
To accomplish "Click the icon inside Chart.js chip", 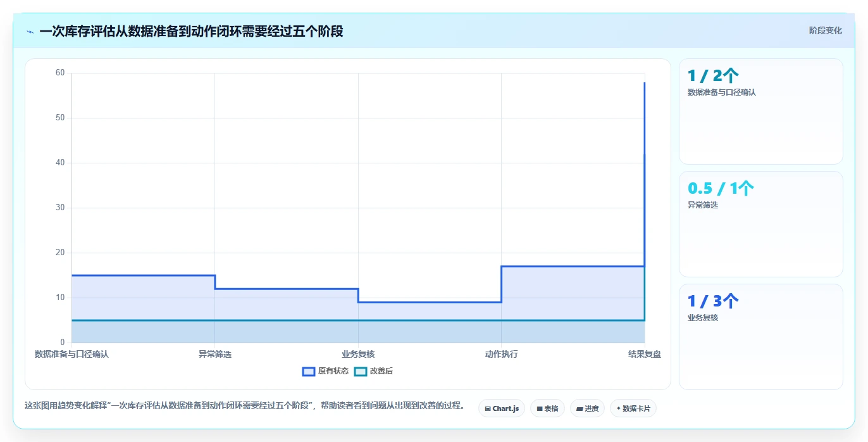I will [x=488, y=409].
